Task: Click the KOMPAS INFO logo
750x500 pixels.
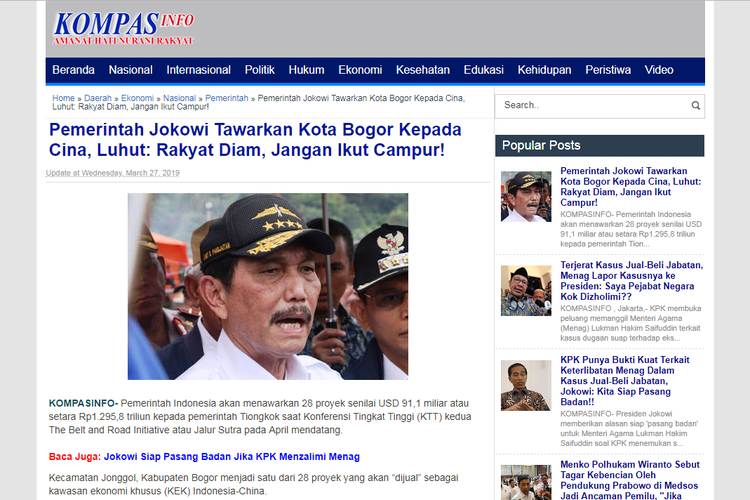Action: 123,29
